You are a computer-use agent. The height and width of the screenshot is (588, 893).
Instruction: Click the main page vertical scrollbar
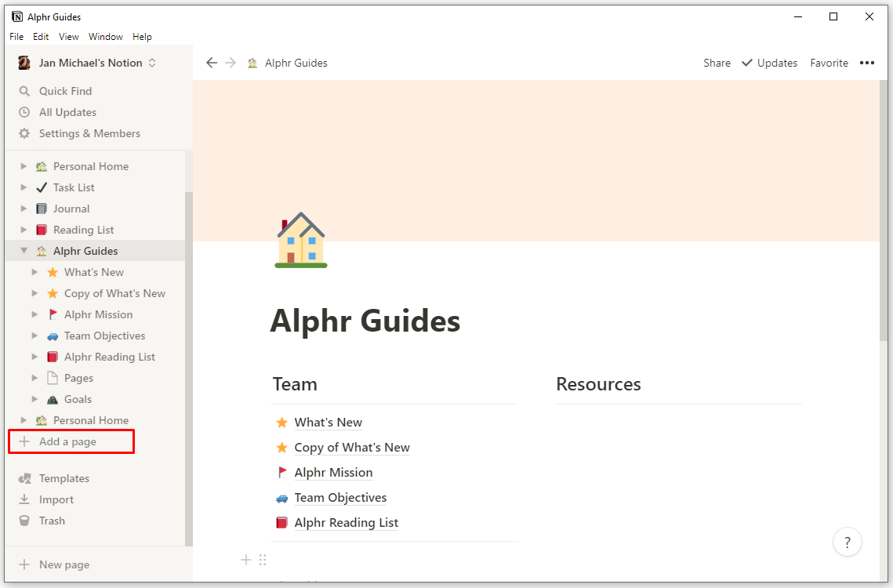coord(884,211)
